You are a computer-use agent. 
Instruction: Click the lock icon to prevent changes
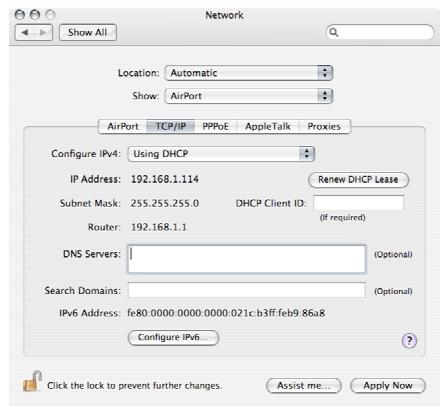[32, 381]
